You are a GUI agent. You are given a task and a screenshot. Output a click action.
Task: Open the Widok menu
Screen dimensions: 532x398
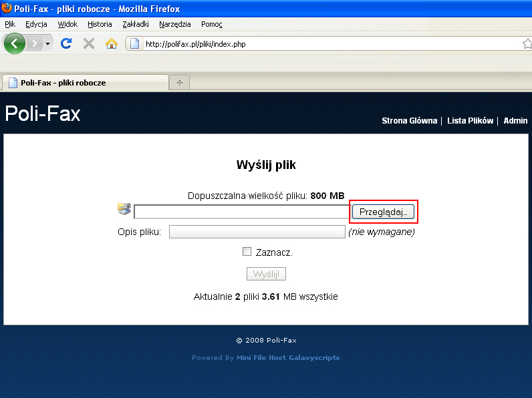point(68,24)
